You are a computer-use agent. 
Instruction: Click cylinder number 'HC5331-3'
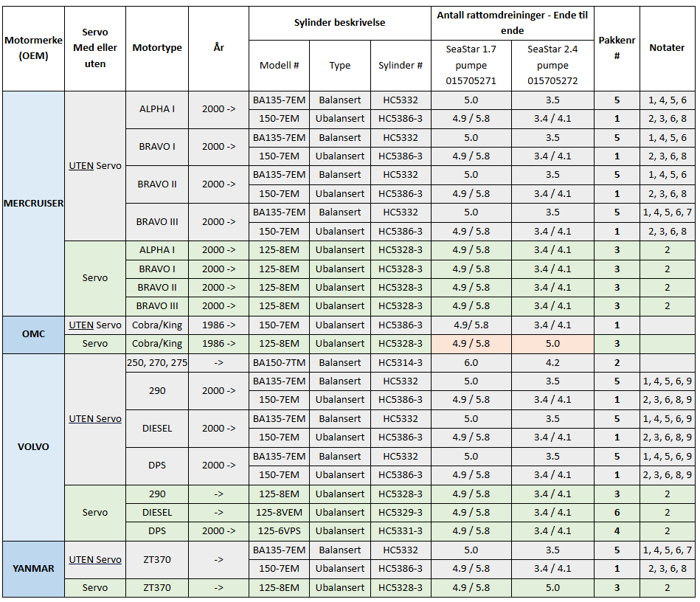[x=401, y=531]
